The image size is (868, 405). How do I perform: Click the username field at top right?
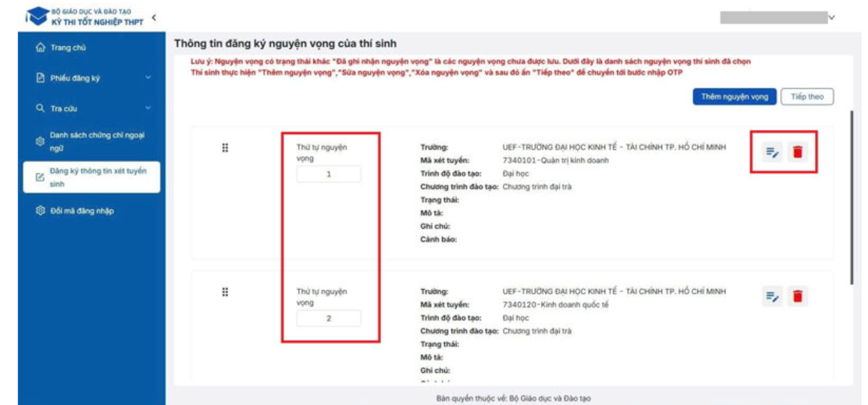click(773, 18)
